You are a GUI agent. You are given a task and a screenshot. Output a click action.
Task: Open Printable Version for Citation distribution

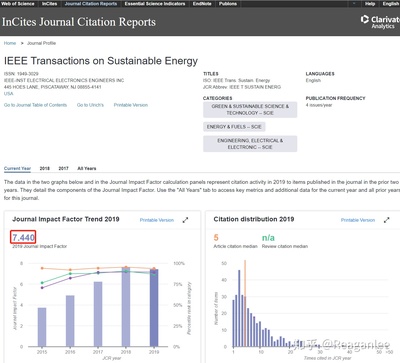coord(358,220)
